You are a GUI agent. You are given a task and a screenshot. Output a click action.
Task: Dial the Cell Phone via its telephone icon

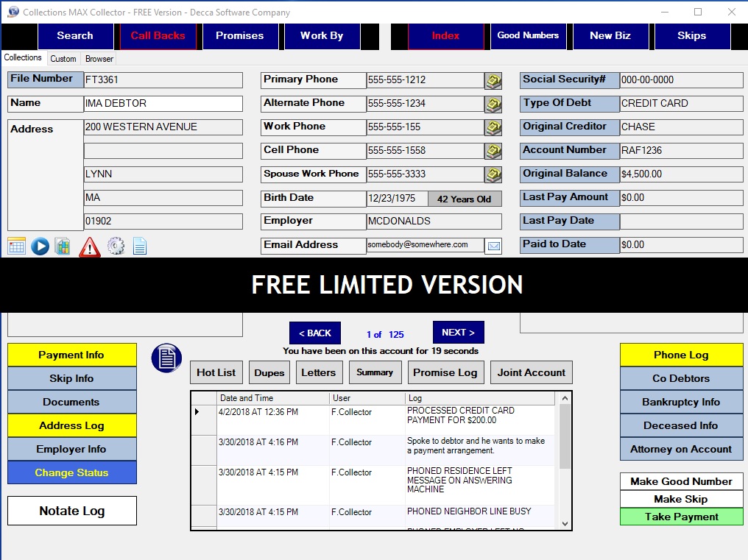[x=493, y=151]
